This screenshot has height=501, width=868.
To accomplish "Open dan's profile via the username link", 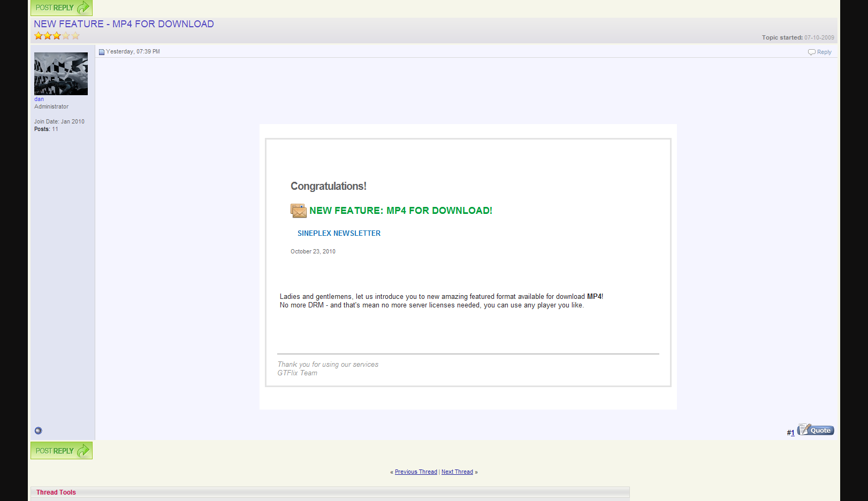I will point(39,99).
